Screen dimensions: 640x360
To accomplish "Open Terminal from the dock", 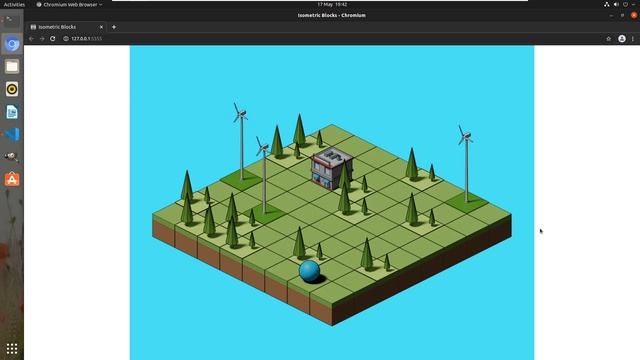I will [x=11, y=21].
